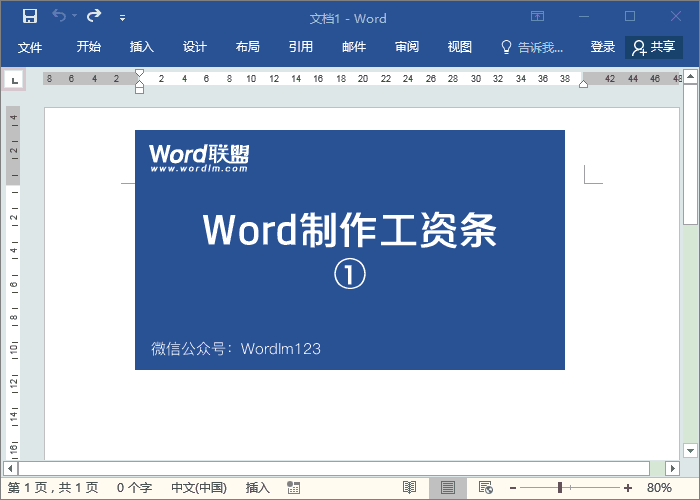700x500 pixels.
Task: Click the Redo arrow icon
Action: [x=94, y=16]
